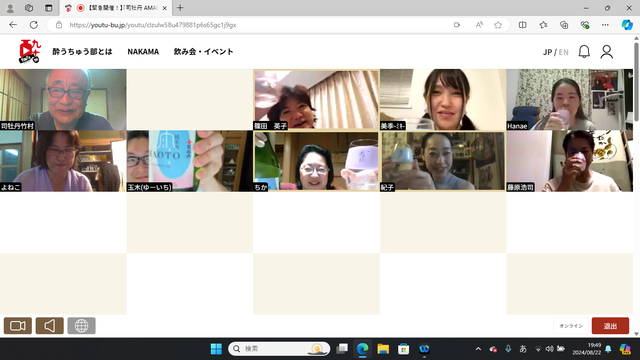Open split screen icon in browser toolbar
The width and height of the screenshot is (640, 360).
pyautogui.click(x=522, y=25)
